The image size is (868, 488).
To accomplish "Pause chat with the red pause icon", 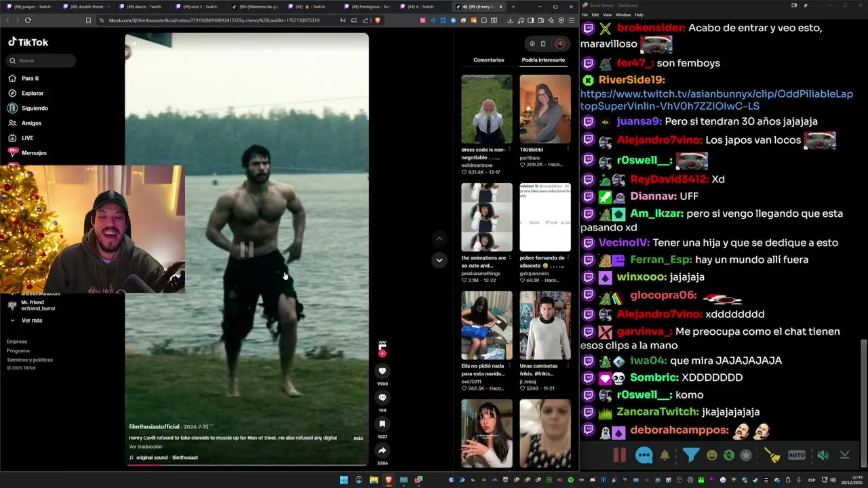I will (x=620, y=455).
